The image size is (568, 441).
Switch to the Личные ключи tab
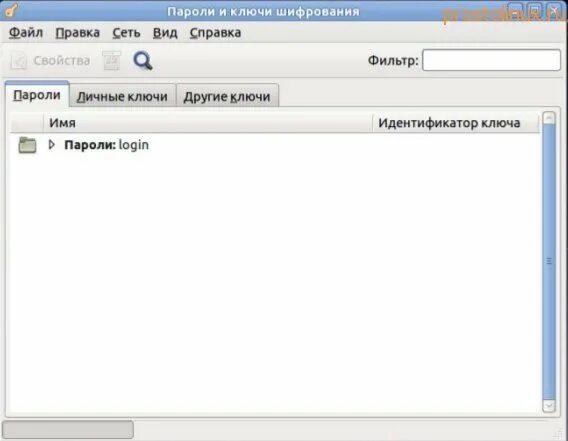(x=122, y=96)
